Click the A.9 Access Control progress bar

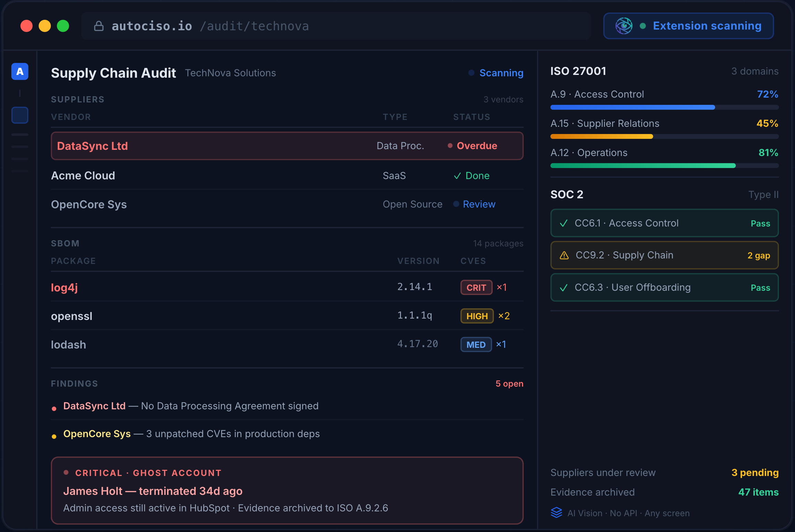coord(664,107)
